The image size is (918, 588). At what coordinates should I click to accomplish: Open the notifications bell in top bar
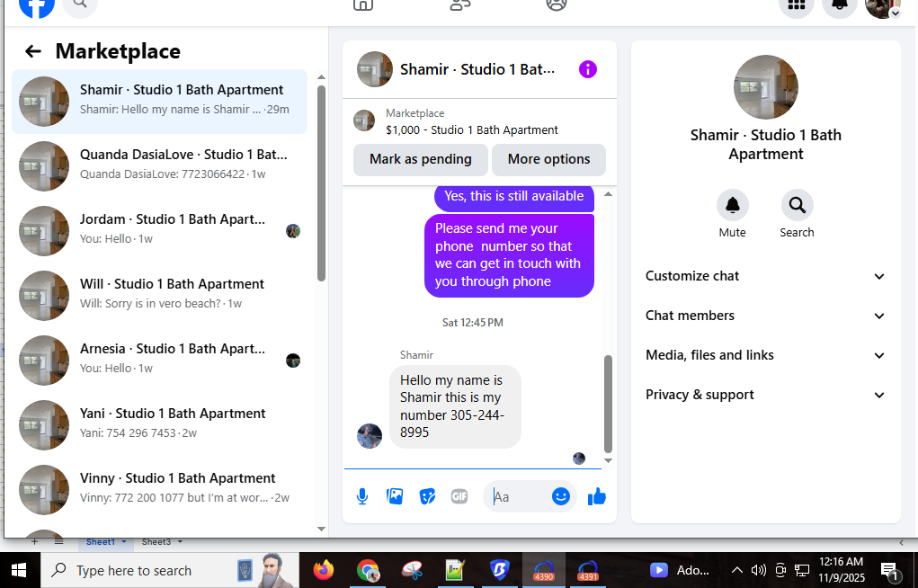(840, 6)
